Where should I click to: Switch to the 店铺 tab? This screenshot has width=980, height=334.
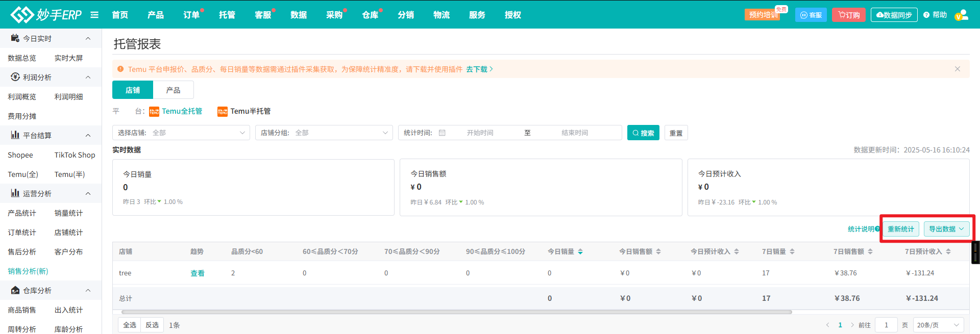pyautogui.click(x=133, y=90)
